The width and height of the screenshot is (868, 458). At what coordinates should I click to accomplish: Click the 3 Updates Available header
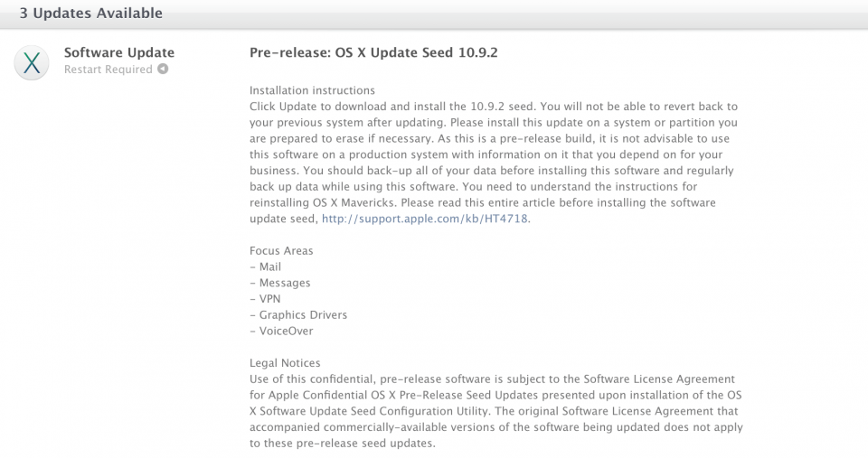[91, 14]
